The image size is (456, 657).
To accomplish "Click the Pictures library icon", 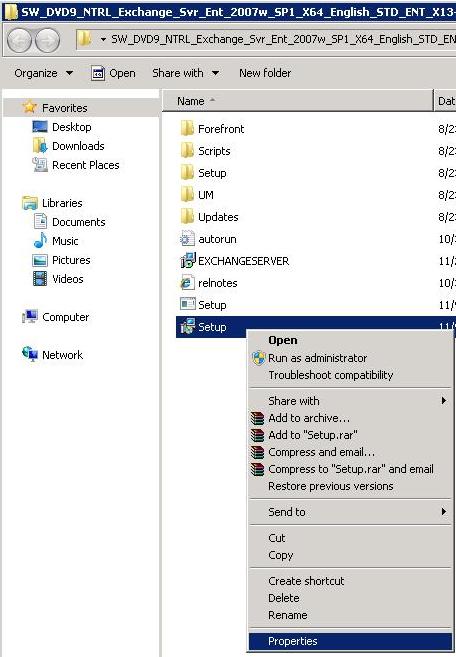I will point(40,260).
